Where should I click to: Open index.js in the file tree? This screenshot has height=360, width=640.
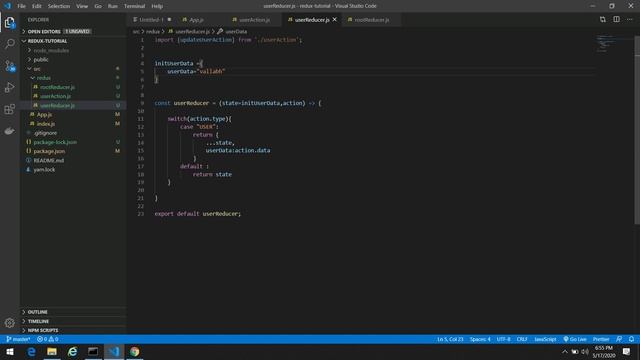click(73, 124)
